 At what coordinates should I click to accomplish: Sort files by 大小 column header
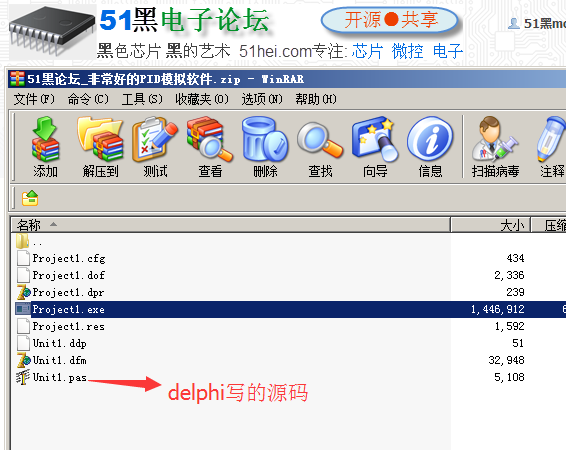point(491,225)
